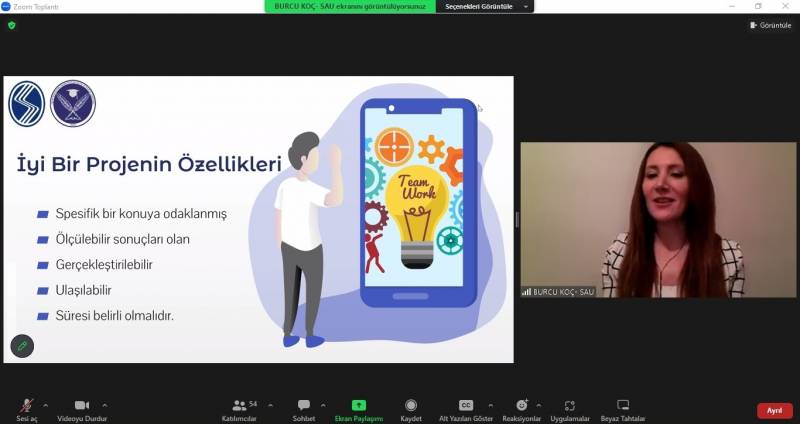
Task: Open the Katılımcılar participants panel
Action: tap(239, 406)
